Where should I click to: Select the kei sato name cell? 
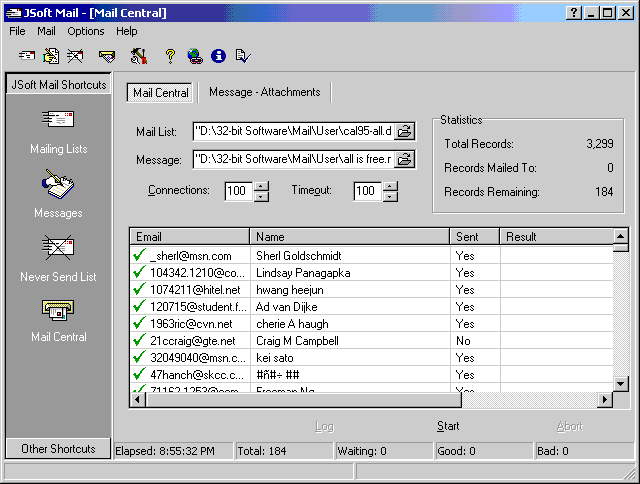point(350,358)
